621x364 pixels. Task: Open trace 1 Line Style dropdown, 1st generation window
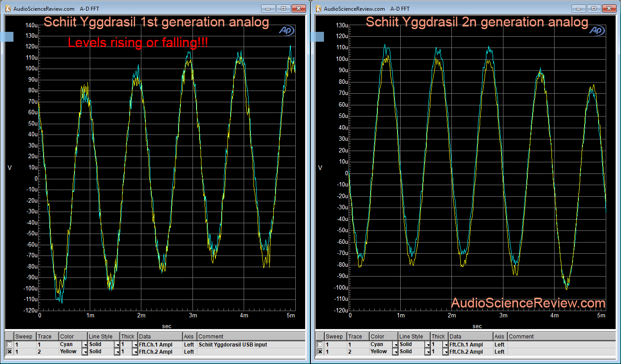[117, 345]
